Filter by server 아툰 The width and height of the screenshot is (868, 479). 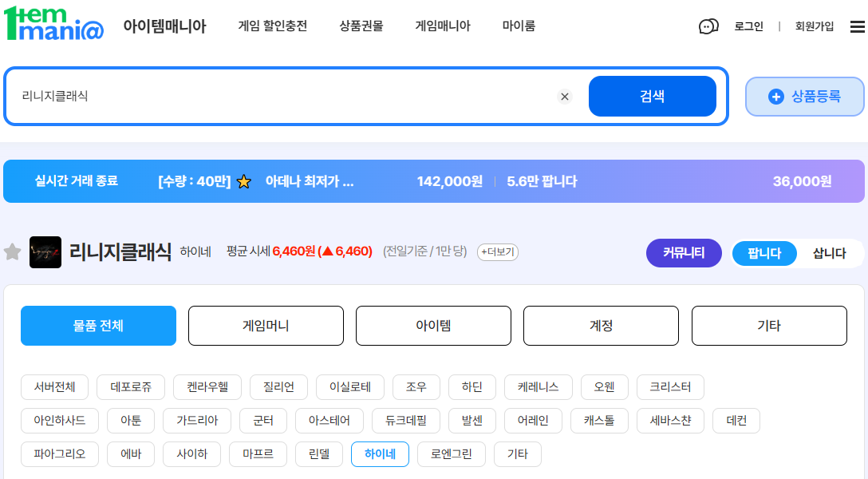point(131,421)
